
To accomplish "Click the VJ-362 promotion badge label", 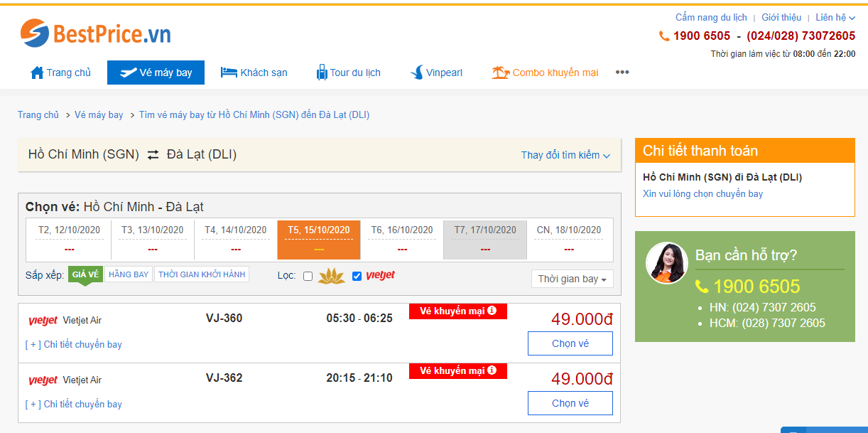I will click(458, 371).
